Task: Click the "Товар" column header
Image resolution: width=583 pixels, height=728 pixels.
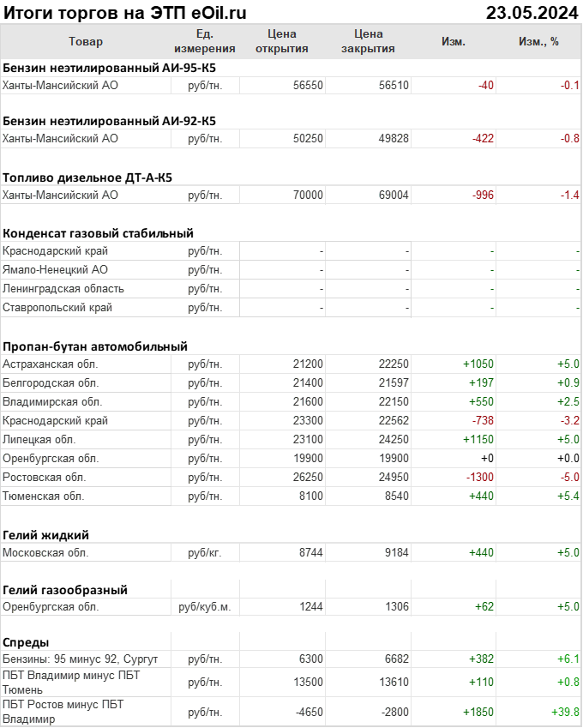Action: [85, 41]
